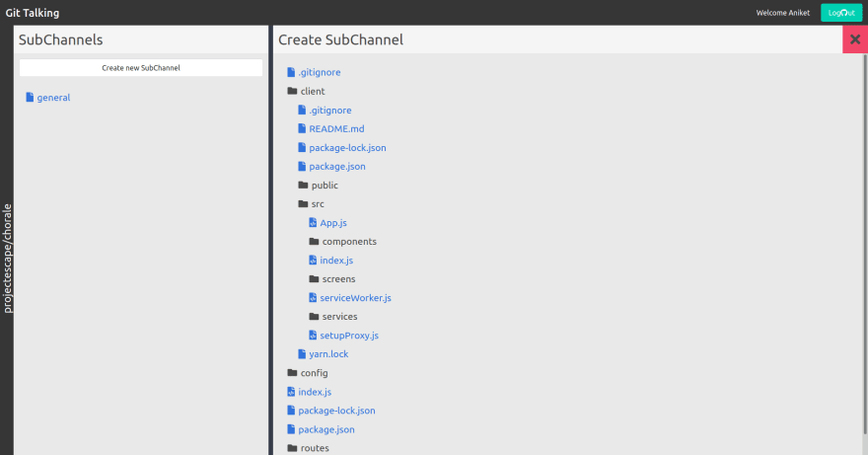Click the projectescape/chorale repository label
This screenshot has width=868, height=455.
coord(7,259)
